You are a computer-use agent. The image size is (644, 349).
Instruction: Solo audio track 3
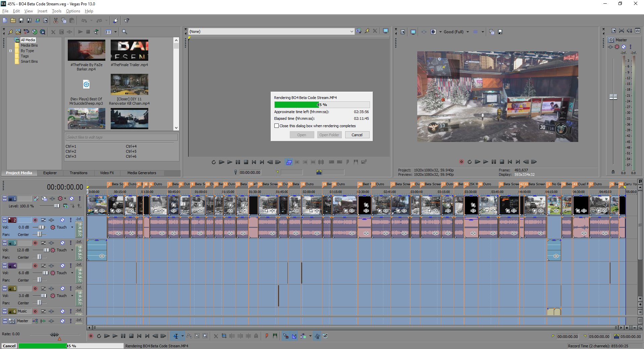tap(71, 243)
